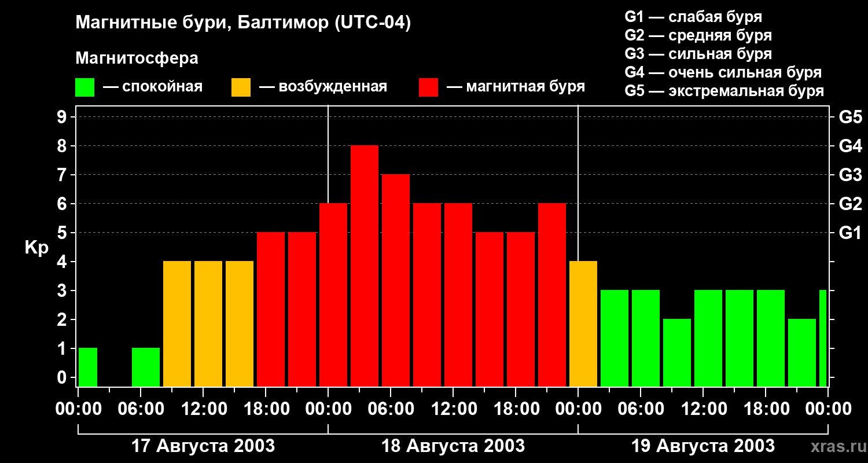The height and width of the screenshot is (463, 868).
Task: Click legend line 'G3 — сильная буря'
Action: (698, 54)
